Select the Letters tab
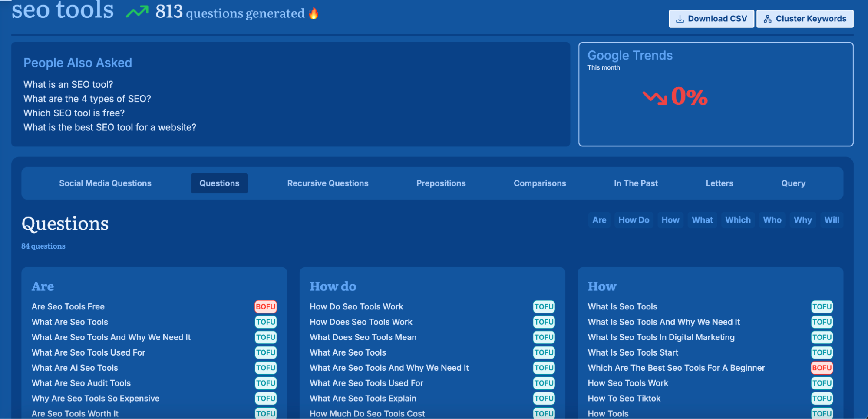The image size is (868, 419). point(719,183)
